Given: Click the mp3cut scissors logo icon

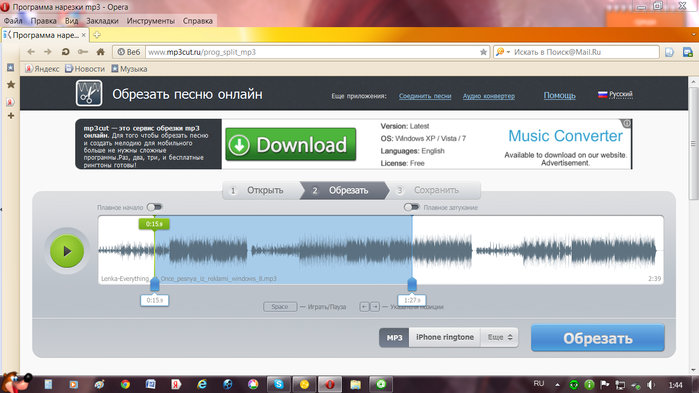Looking at the screenshot, I should [89, 93].
